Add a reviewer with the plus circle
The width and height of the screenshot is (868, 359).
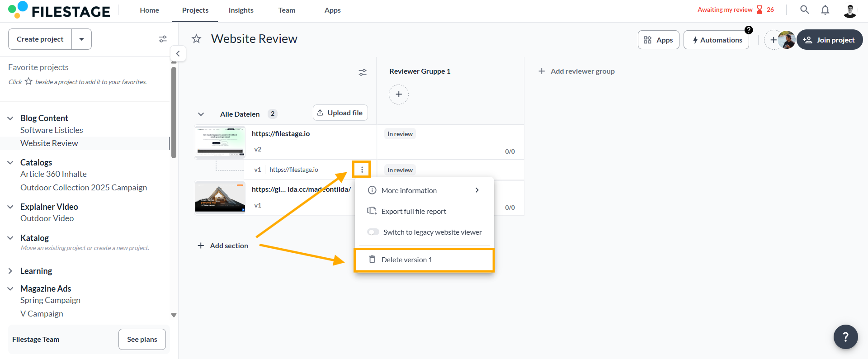coord(398,94)
